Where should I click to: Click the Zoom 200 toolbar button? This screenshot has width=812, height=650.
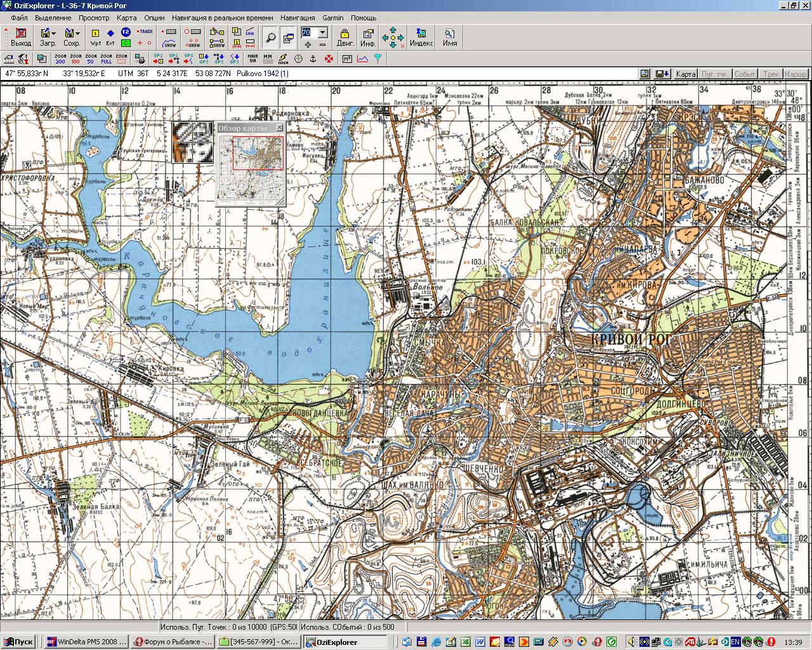(60, 59)
